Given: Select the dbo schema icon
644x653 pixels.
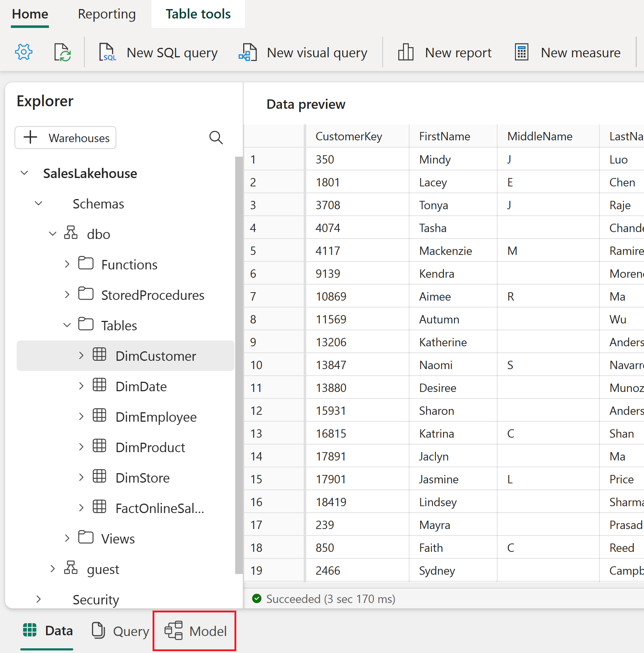Looking at the screenshot, I should [71, 233].
